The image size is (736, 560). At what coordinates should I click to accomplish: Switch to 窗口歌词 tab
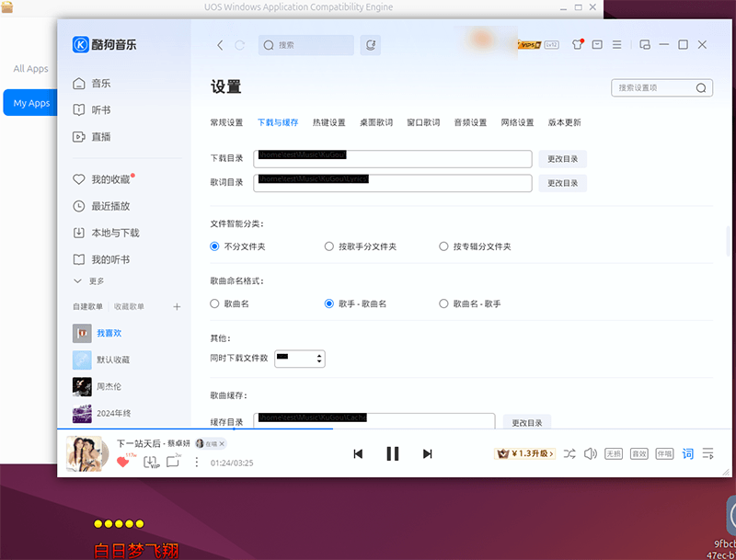point(423,122)
